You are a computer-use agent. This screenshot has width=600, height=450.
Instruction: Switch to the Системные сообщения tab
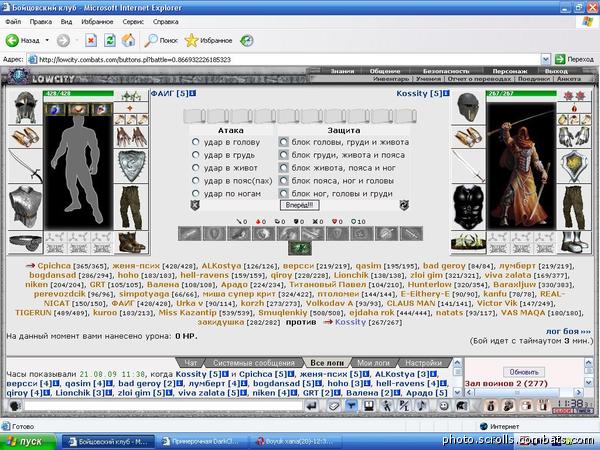[254, 363]
